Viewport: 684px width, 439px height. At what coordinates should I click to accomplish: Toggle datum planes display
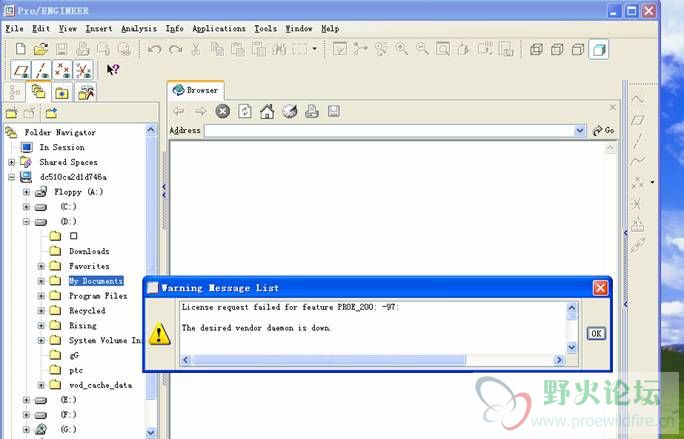tap(21, 70)
